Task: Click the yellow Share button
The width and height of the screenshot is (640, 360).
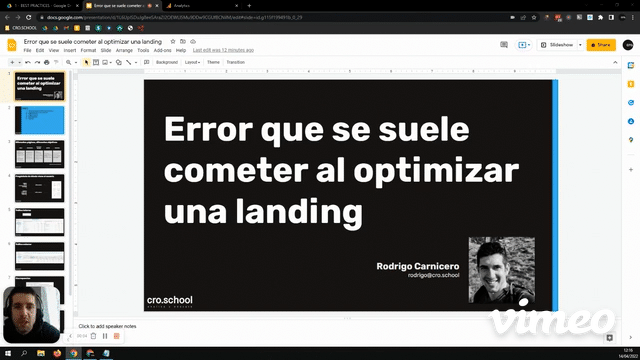Action: (601, 45)
